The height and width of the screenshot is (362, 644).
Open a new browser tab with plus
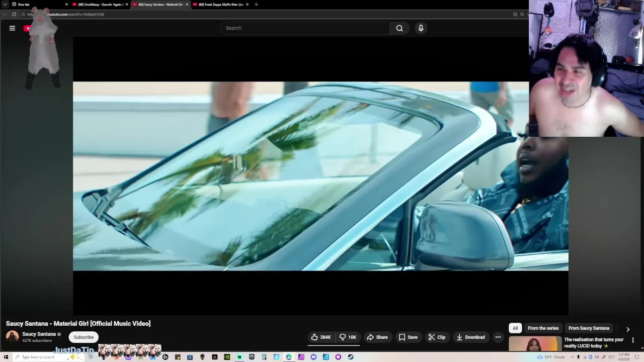[256, 5]
